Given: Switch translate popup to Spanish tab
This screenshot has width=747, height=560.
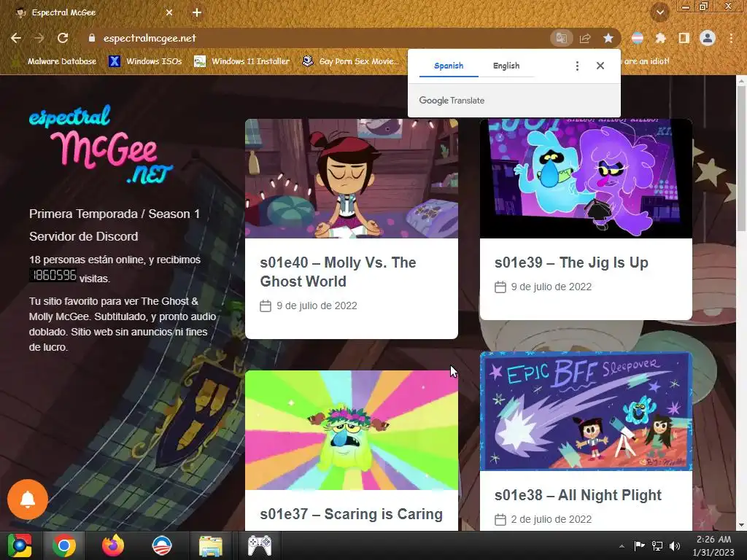Looking at the screenshot, I should pos(449,66).
